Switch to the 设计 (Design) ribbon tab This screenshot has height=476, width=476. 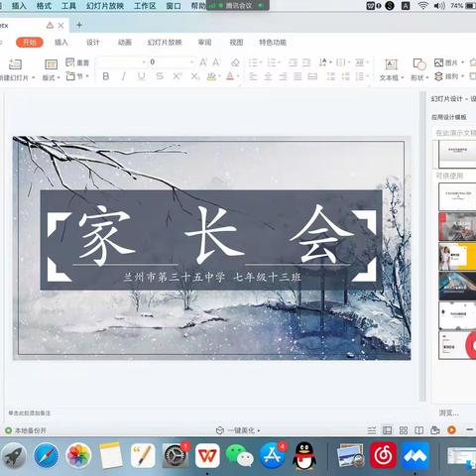[93, 43]
